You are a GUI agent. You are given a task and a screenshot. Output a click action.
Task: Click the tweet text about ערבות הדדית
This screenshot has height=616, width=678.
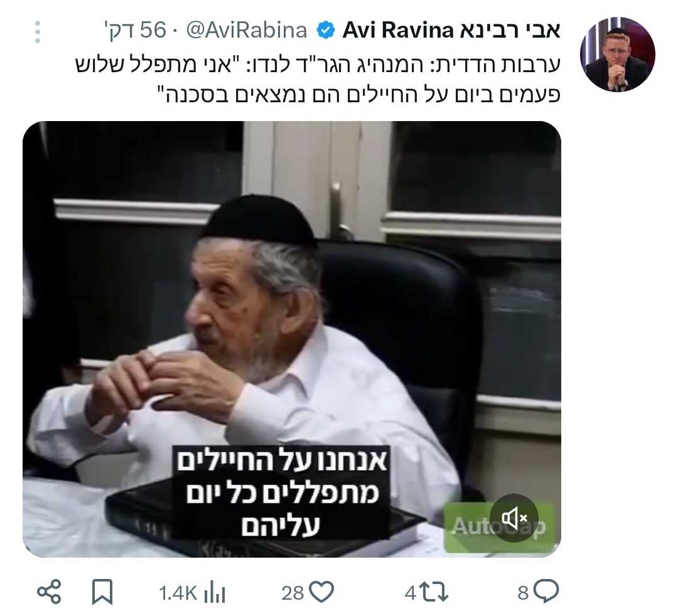[x=318, y=80]
